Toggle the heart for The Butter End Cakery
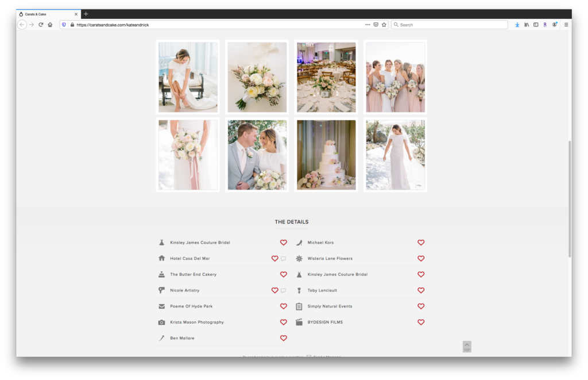Screen dimensions: 588x380 tap(284, 274)
